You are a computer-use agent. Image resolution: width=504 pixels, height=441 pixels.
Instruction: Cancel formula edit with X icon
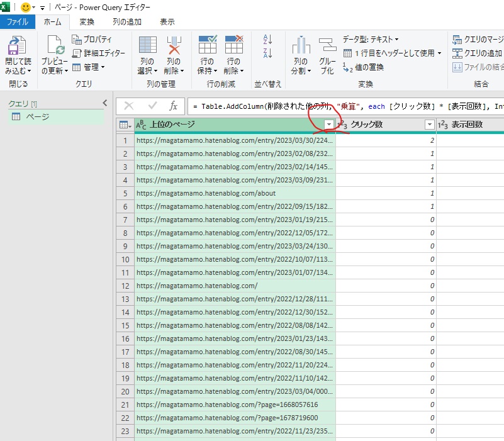click(x=129, y=106)
